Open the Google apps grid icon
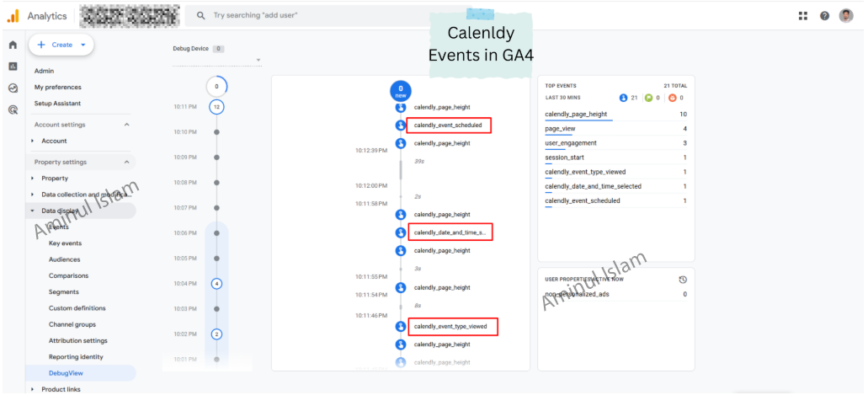868x395 pixels. [x=803, y=16]
